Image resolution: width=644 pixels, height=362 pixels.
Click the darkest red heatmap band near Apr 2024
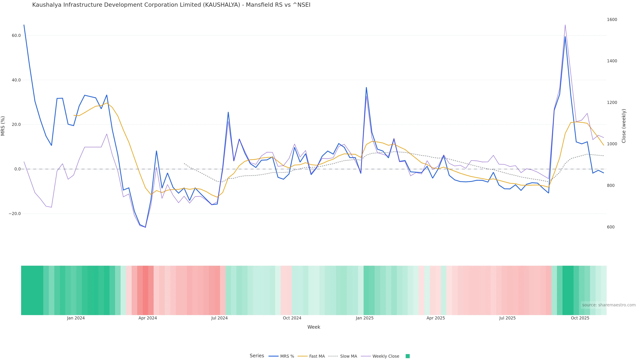click(145, 290)
